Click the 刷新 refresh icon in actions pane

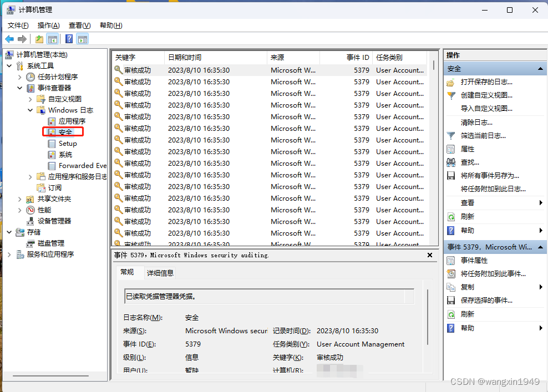(451, 216)
